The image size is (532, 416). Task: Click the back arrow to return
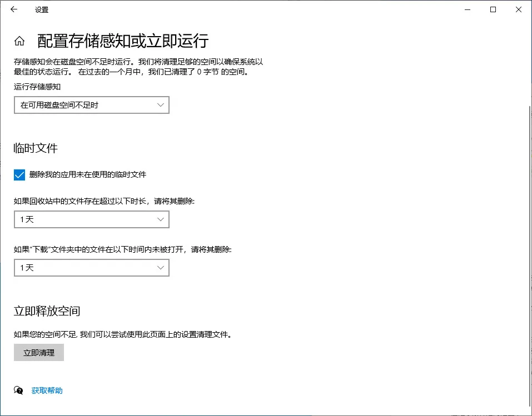(13, 9)
